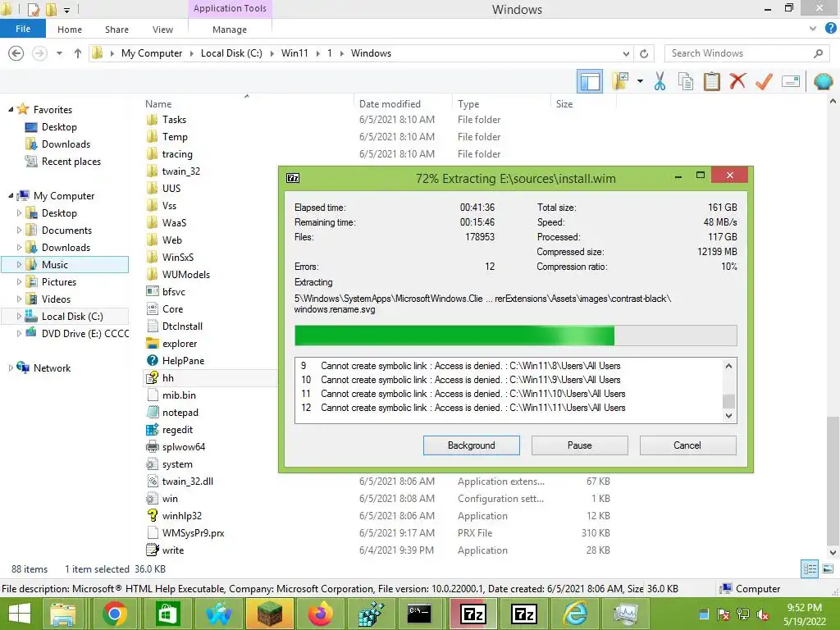Refresh the current folder view
The width and height of the screenshot is (840, 630).
pos(644,53)
